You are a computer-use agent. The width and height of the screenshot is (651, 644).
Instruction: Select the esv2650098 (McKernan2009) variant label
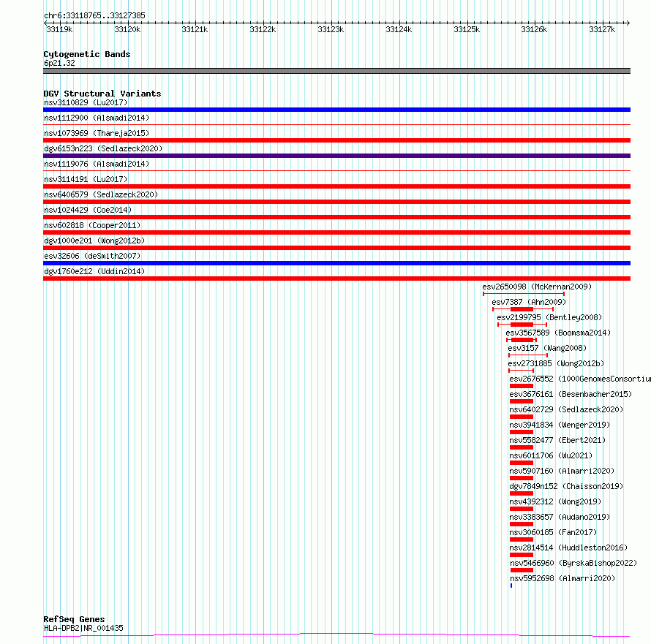pos(537,287)
